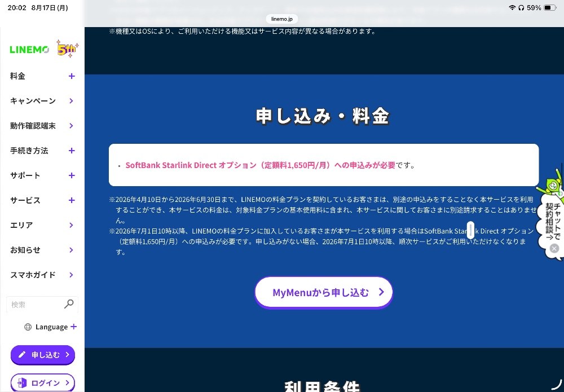Select キャンペーン in the sidebar menu
Viewport: 564px width, 392px height.
tap(33, 101)
